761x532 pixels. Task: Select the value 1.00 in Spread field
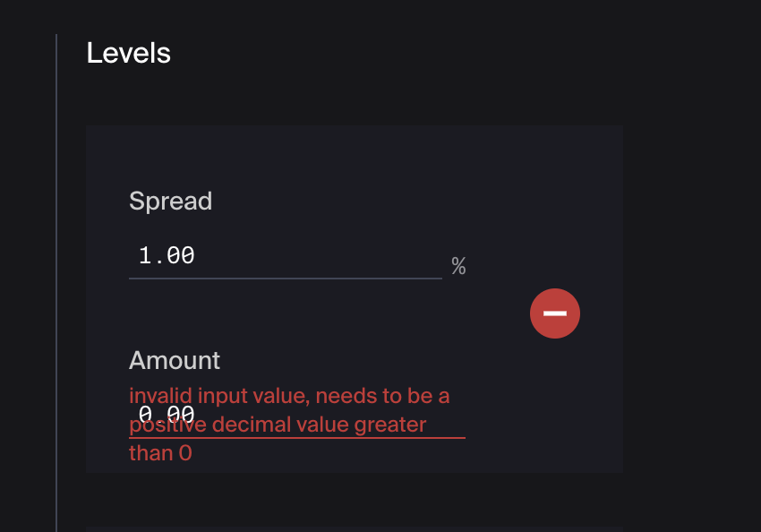click(166, 255)
